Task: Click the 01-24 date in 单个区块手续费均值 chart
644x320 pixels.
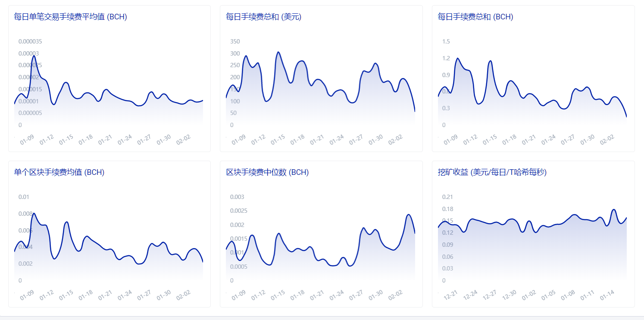Action: pos(125,295)
